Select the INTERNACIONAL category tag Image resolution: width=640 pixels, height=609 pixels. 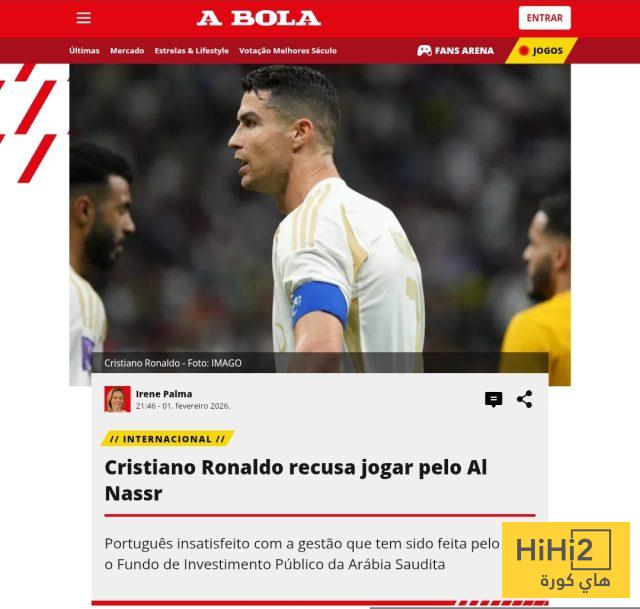(x=167, y=439)
